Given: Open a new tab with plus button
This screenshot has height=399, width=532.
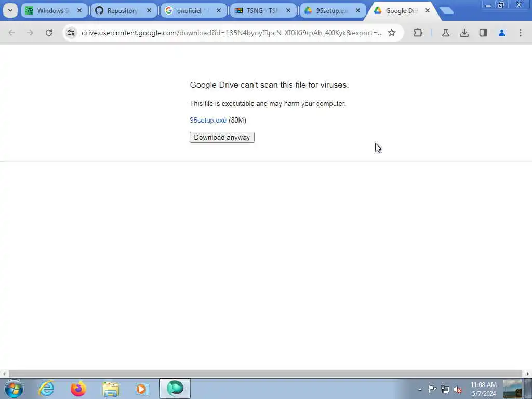Looking at the screenshot, I should (x=447, y=11).
